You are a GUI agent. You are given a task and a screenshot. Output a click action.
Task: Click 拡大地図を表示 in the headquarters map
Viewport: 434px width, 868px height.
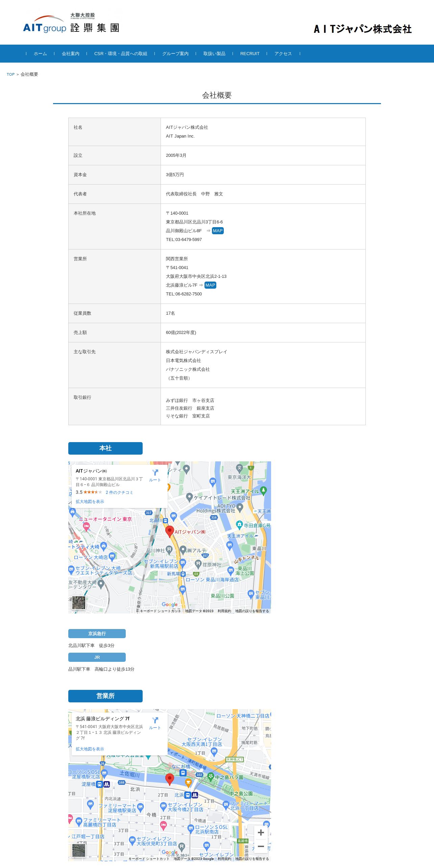(x=90, y=502)
